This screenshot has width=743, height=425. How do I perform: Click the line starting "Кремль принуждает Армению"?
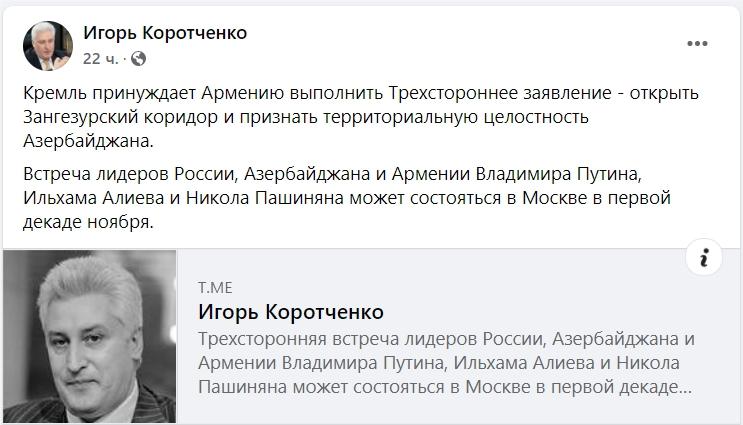pyautogui.click(x=360, y=93)
